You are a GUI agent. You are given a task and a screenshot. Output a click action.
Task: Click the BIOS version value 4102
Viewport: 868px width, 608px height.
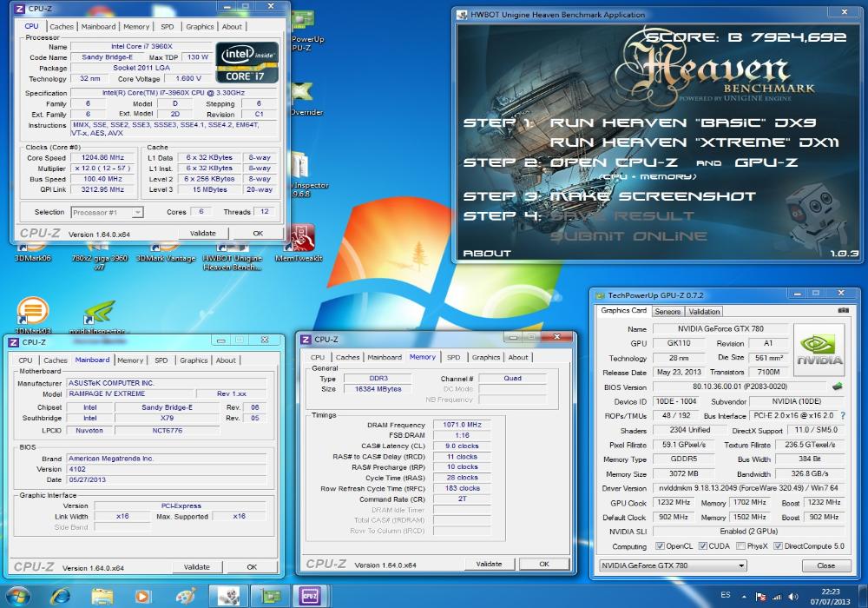point(166,469)
